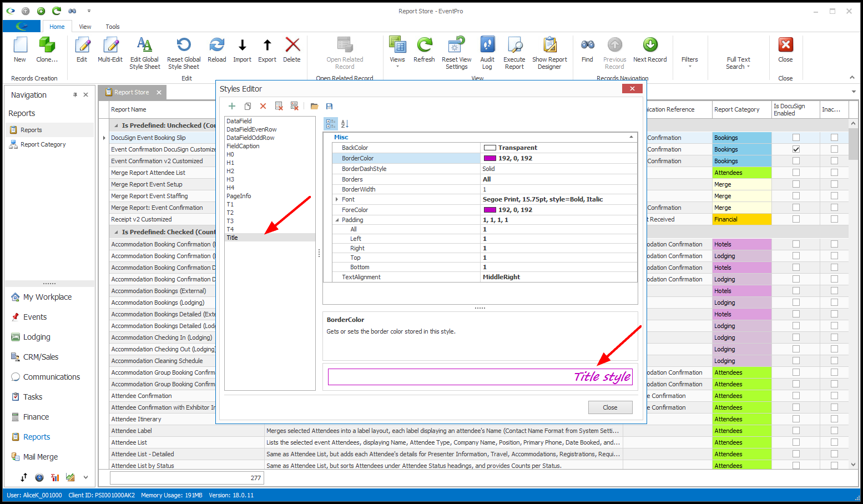Screen dimensions: 863x504
Task: Select the Title style in styles list
Action: (x=270, y=238)
